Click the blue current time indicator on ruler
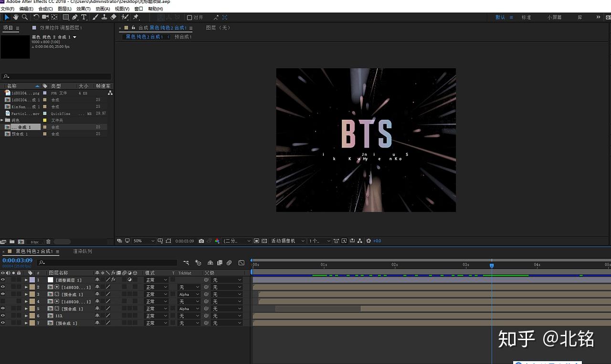Viewport: 611px width, 364px height. click(492, 266)
